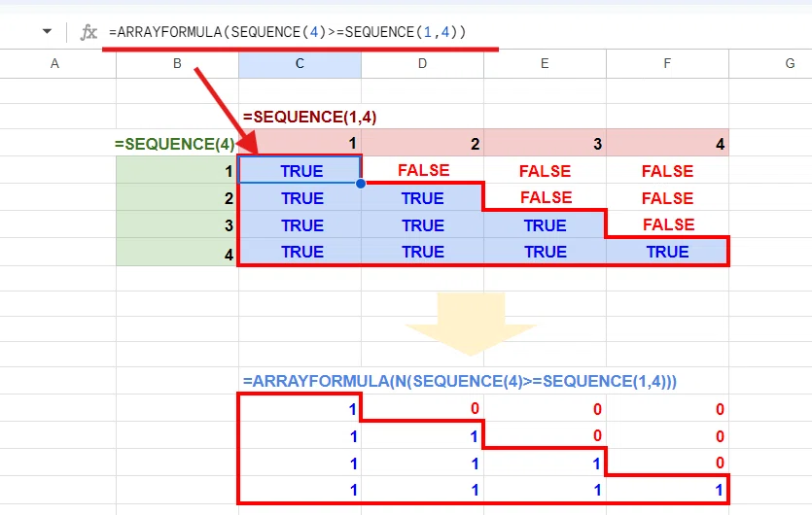Select the pink cell with 1 in column C
812x515 pixels.
pos(300,143)
